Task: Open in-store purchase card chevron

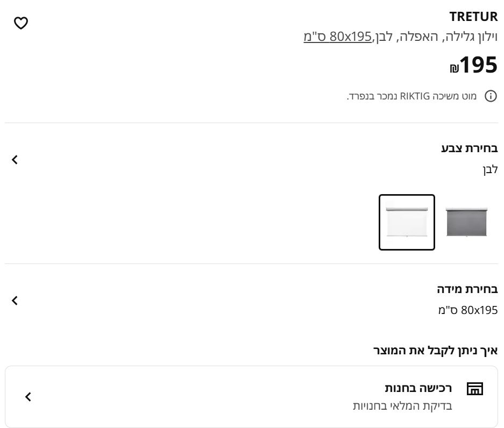Action: point(28,397)
